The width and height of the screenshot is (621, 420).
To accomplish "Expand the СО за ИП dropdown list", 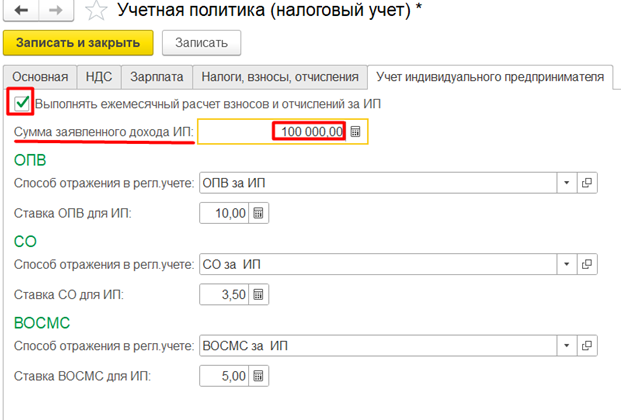I will 566,264.
